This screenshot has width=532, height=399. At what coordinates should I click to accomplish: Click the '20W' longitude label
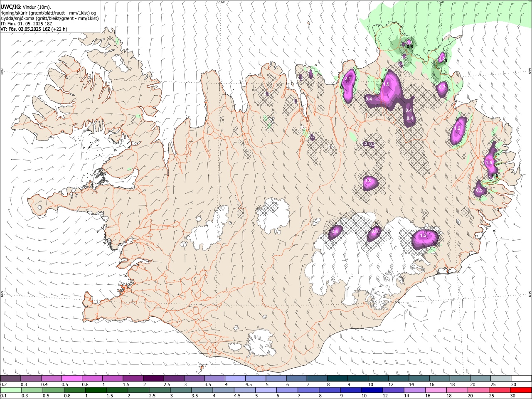coord(221,2)
